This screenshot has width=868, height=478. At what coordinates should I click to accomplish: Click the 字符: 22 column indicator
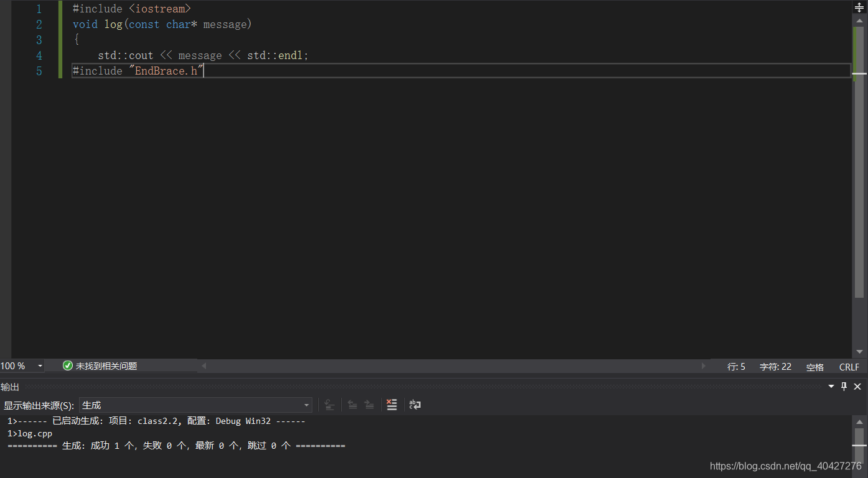coord(775,367)
